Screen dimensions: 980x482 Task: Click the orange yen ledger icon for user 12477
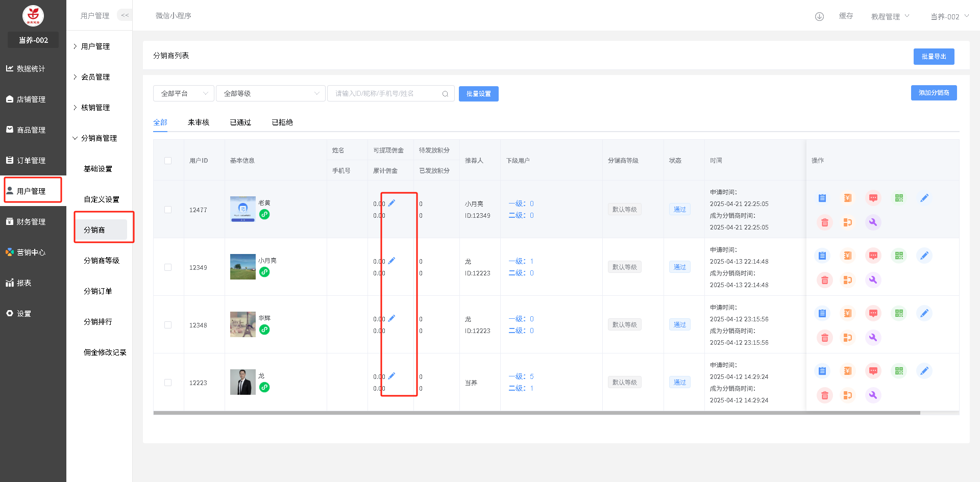pos(848,198)
